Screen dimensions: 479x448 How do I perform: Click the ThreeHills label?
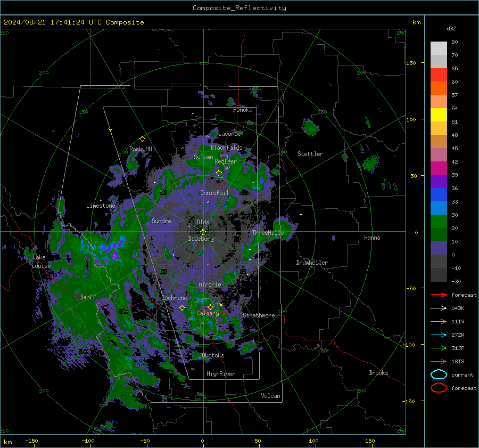point(268,233)
